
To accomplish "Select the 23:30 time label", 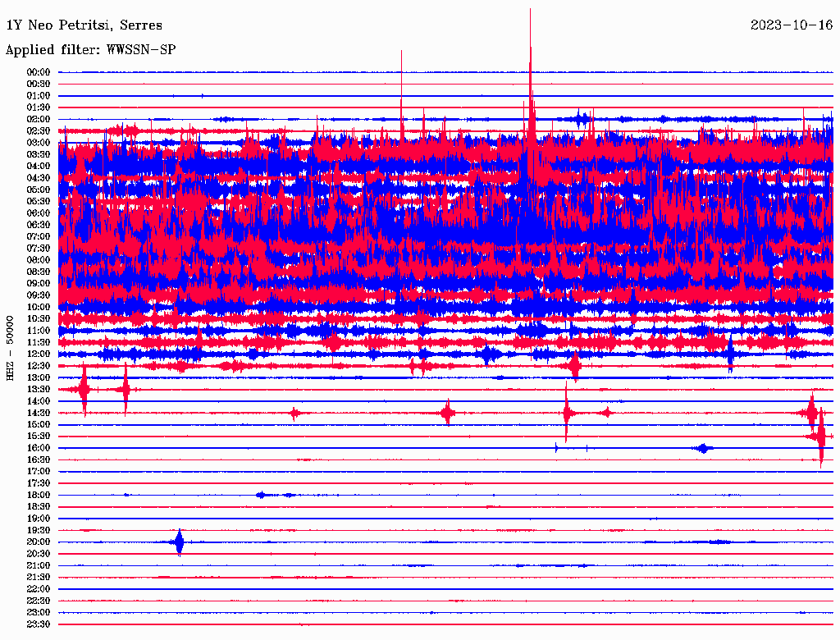I will 39,624.
